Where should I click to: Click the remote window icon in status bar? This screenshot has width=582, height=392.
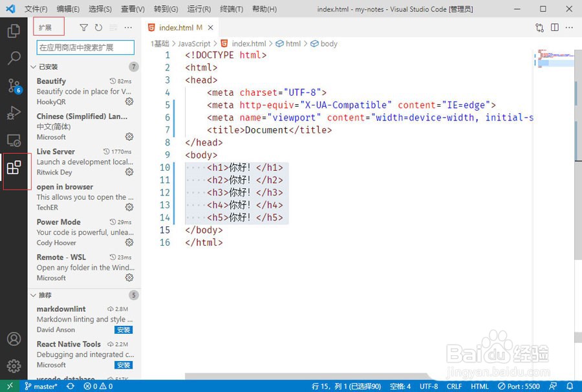point(10,386)
